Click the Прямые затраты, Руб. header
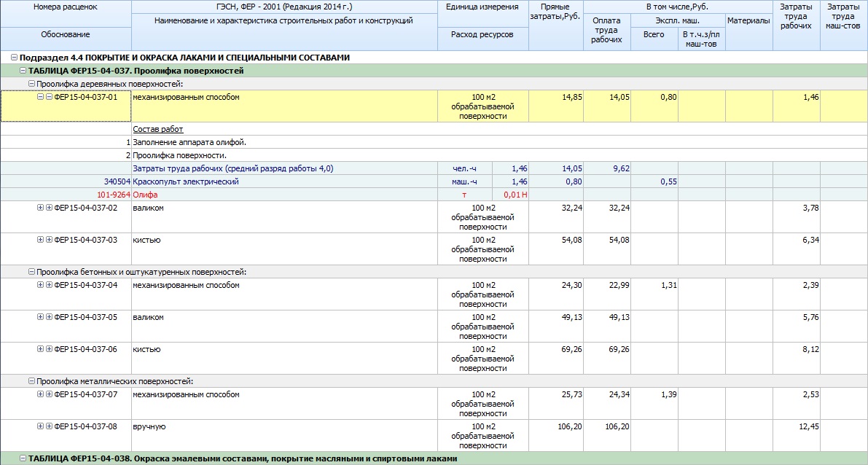The image size is (868, 465). coord(556,26)
